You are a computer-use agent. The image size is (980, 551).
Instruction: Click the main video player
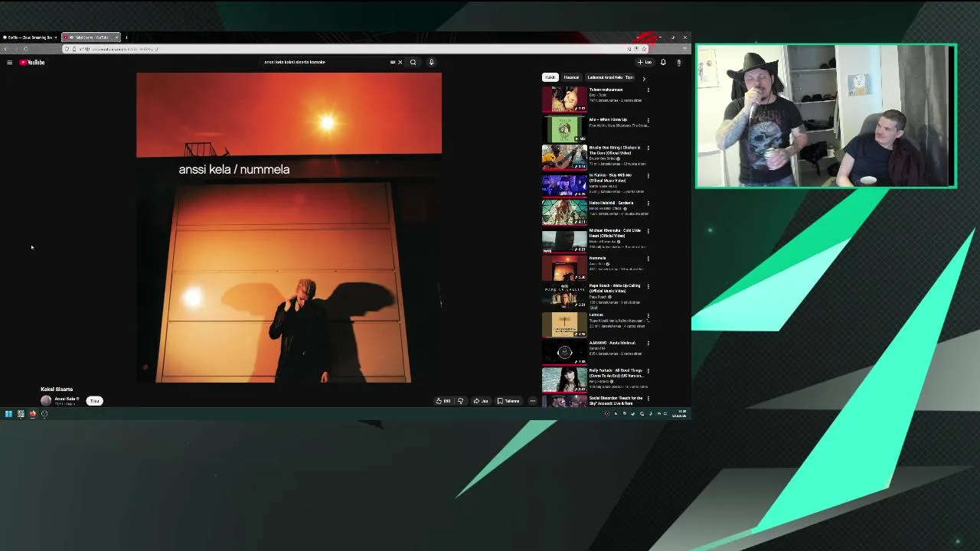289,228
